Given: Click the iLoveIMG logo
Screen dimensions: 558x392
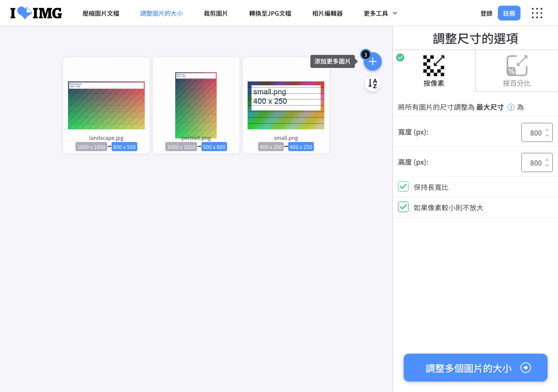Looking at the screenshot, I should [36, 13].
